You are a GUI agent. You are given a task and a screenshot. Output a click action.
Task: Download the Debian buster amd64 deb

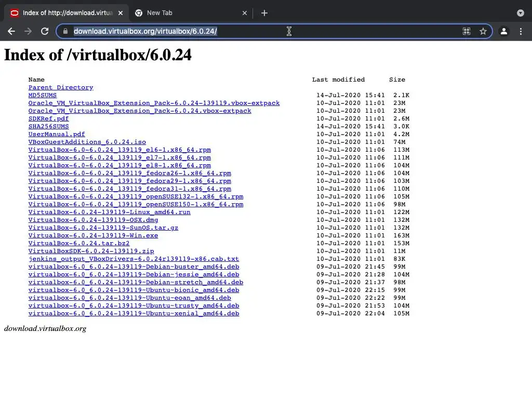[x=134, y=267]
